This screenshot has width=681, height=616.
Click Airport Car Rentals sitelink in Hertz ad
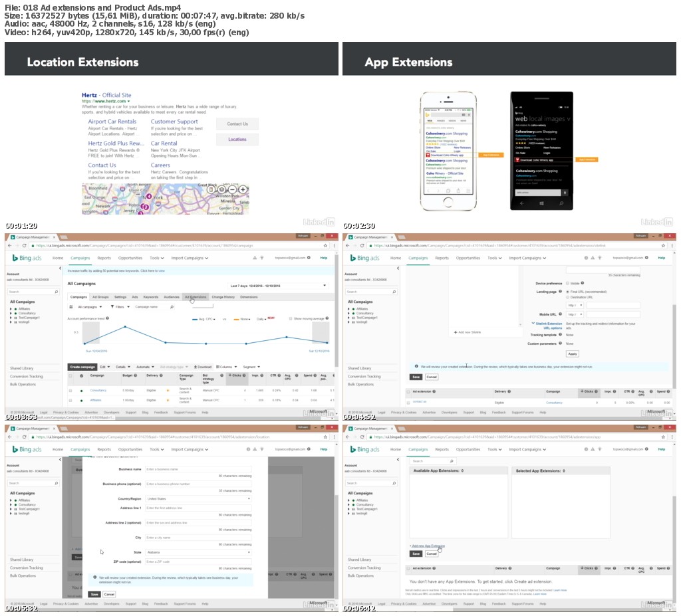(x=112, y=122)
